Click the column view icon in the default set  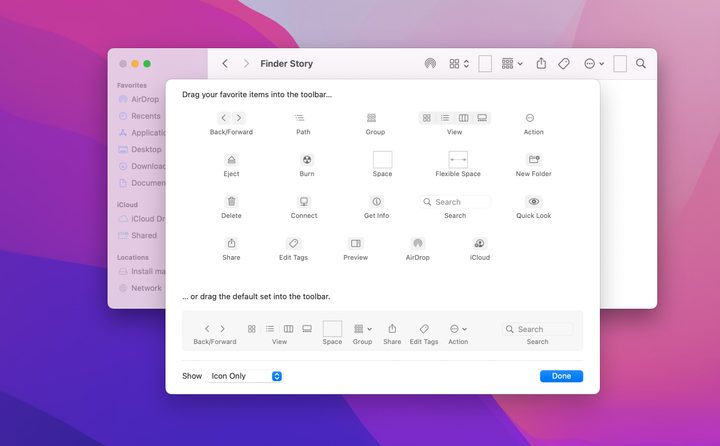coord(288,329)
